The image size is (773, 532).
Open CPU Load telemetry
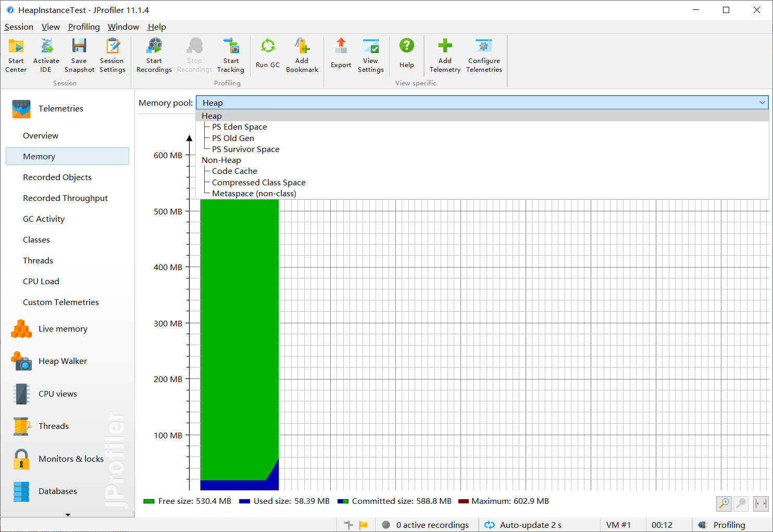click(x=67, y=281)
